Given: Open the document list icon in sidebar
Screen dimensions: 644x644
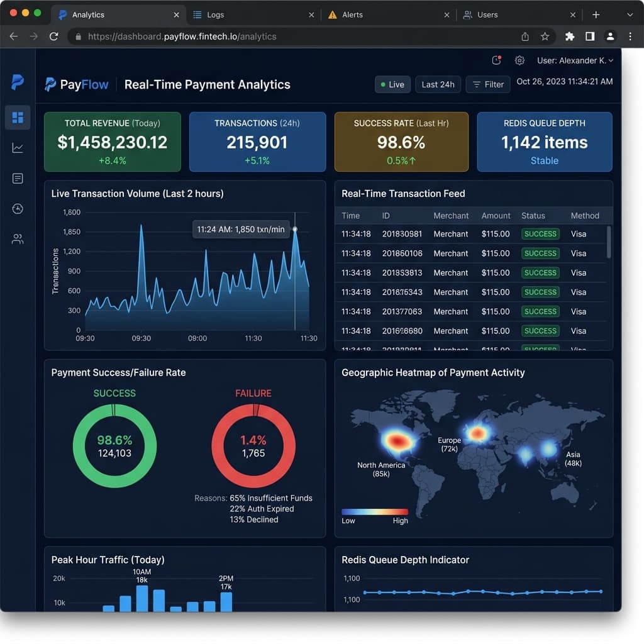Looking at the screenshot, I should coord(18,178).
